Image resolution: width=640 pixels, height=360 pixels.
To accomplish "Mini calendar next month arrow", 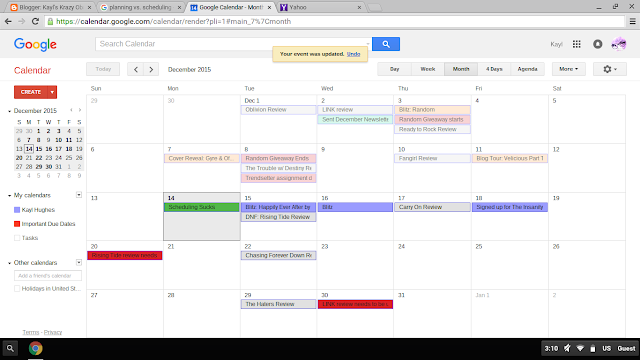I will click(80, 110).
